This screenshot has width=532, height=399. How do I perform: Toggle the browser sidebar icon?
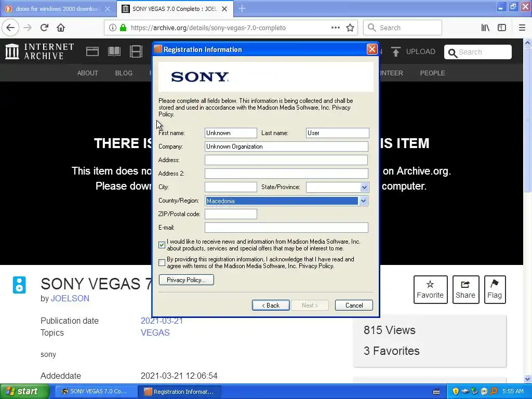click(x=502, y=28)
